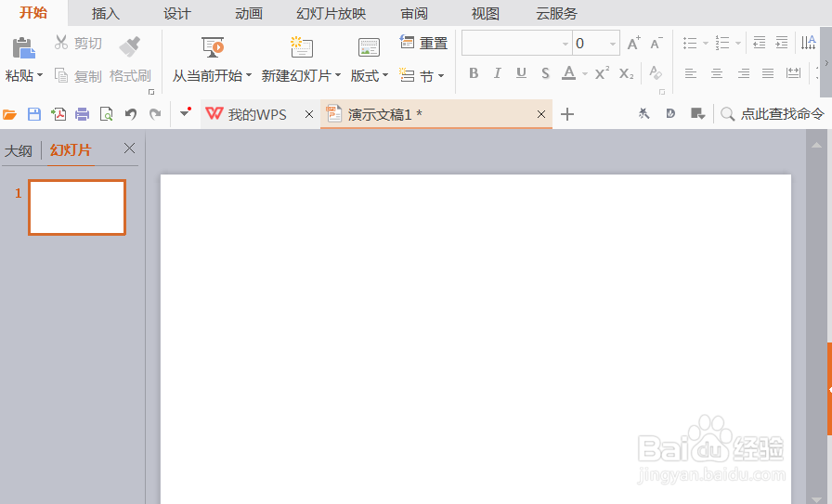Align text left
The width and height of the screenshot is (832, 504).
click(x=690, y=73)
